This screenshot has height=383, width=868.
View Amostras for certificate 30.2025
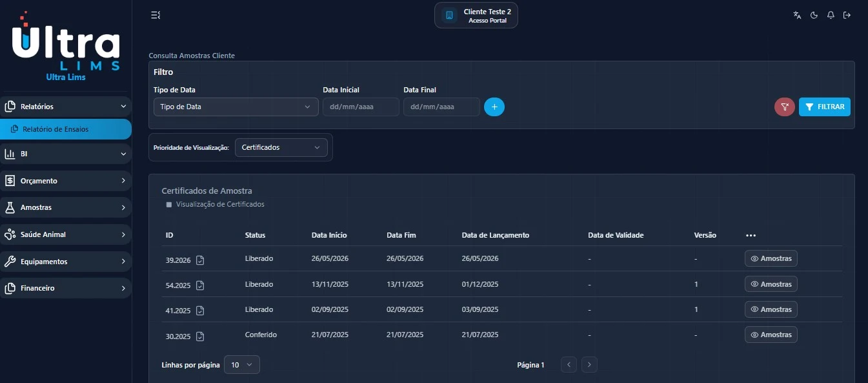pos(771,335)
